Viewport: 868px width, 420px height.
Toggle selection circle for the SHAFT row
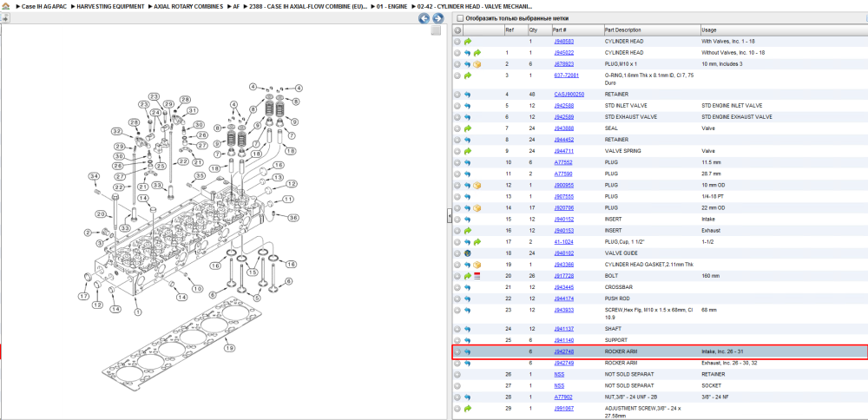[457, 329]
